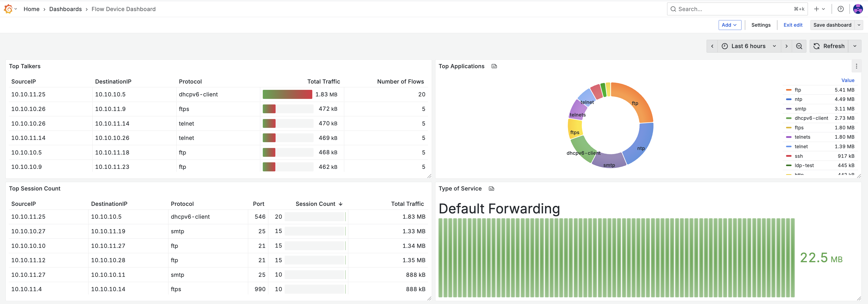Click Top Applications panel resize handle
Viewport: 868px width, 304px height.
tap(858, 176)
